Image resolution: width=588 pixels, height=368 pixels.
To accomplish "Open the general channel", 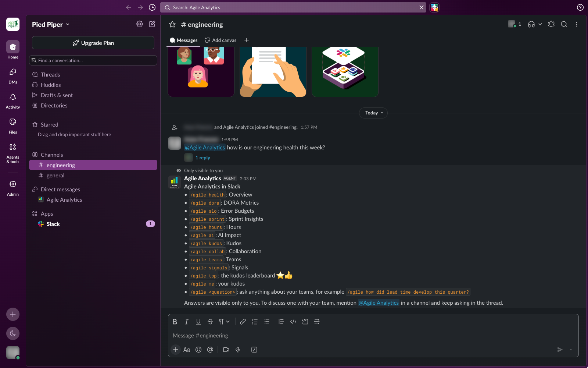I will point(93,176).
